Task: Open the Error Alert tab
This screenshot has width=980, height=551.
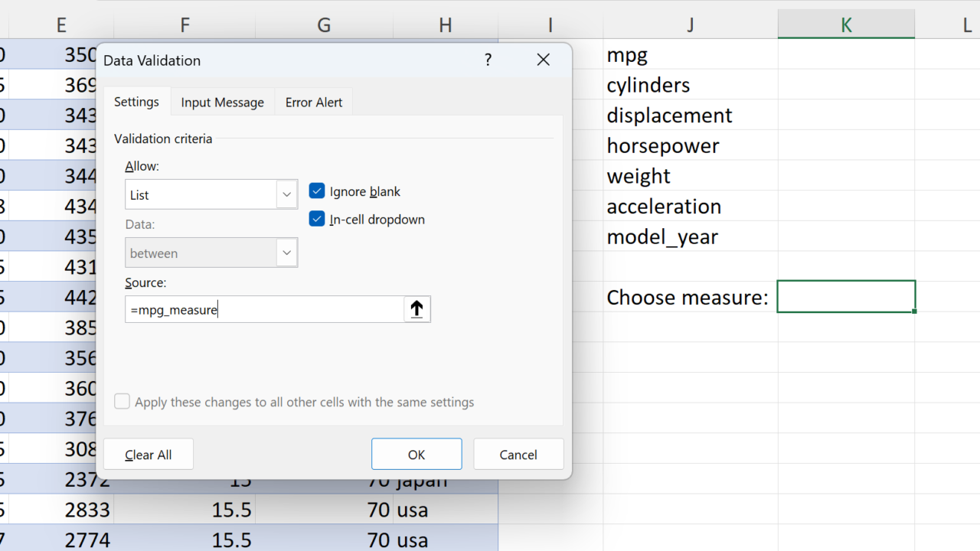Action: tap(314, 103)
